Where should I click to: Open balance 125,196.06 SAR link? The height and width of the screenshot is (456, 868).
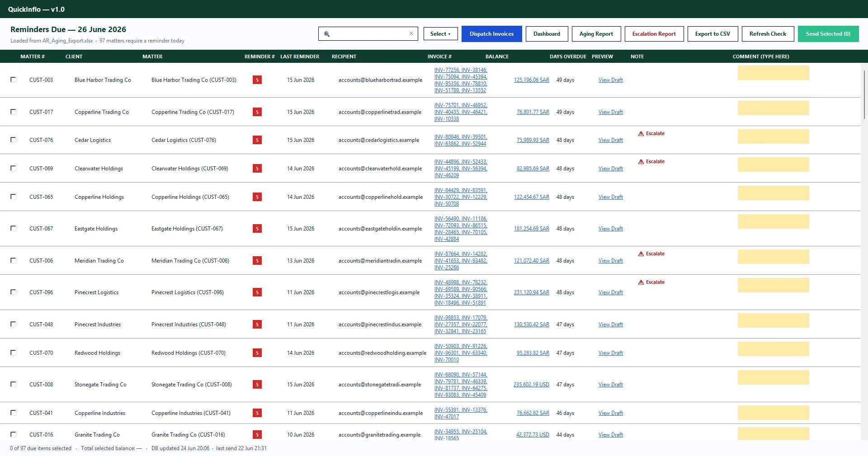(532, 80)
